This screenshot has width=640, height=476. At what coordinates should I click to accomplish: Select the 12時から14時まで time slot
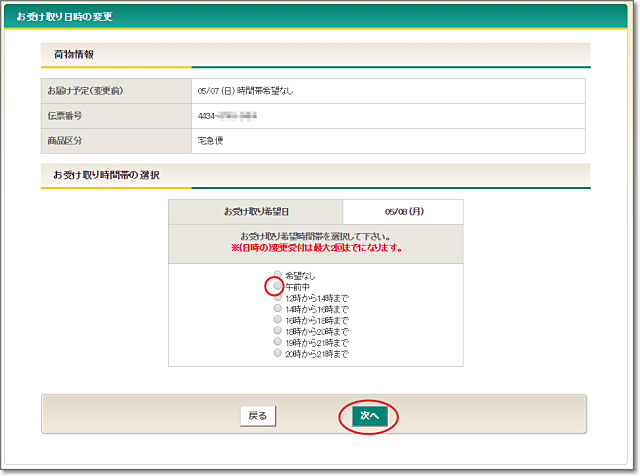tap(278, 298)
